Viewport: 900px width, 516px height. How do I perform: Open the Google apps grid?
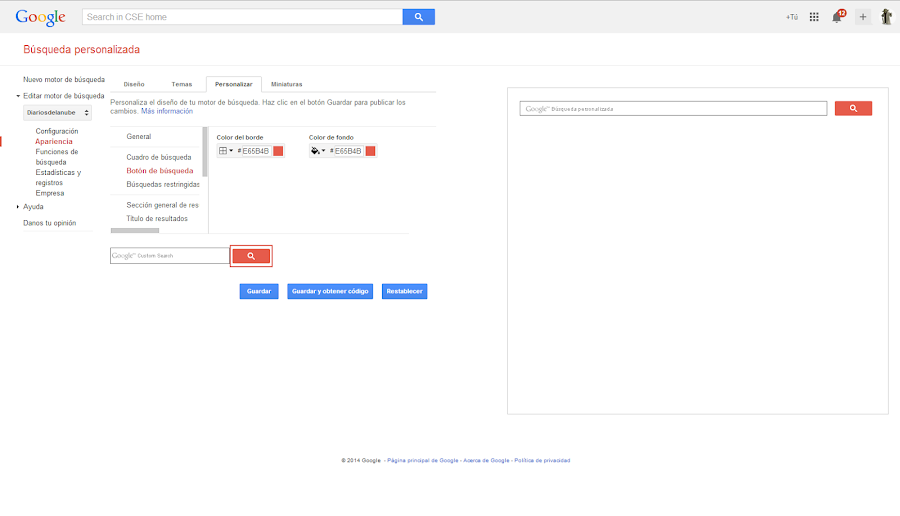pyautogui.click(x=814, y=17)
